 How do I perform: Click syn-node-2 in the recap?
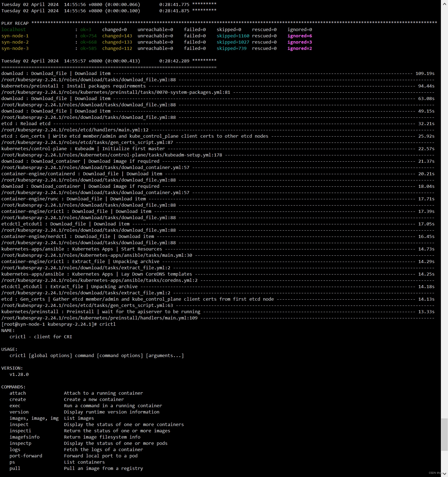pos(15,42)
